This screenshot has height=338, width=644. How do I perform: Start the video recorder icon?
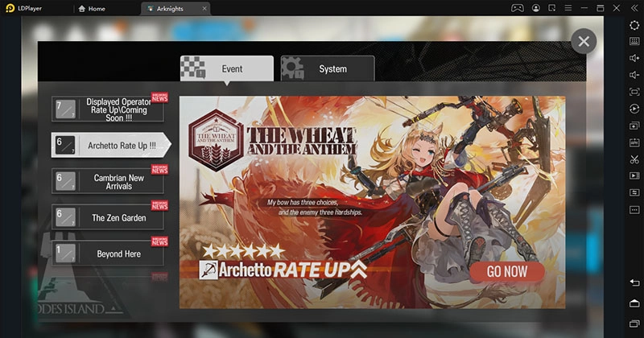click(634, 175)
